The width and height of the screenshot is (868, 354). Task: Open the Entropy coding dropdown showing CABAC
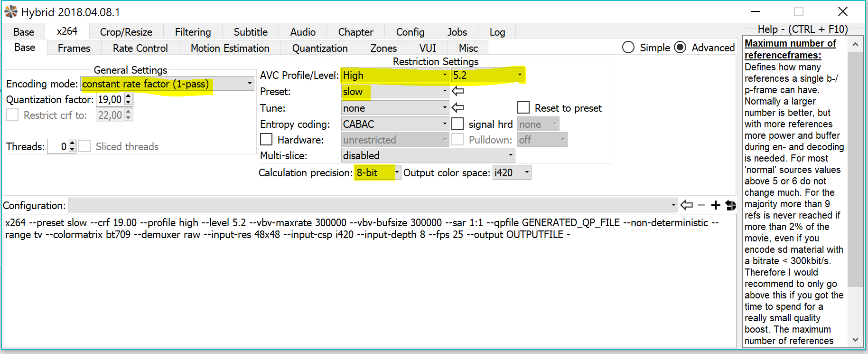(395, 124)
